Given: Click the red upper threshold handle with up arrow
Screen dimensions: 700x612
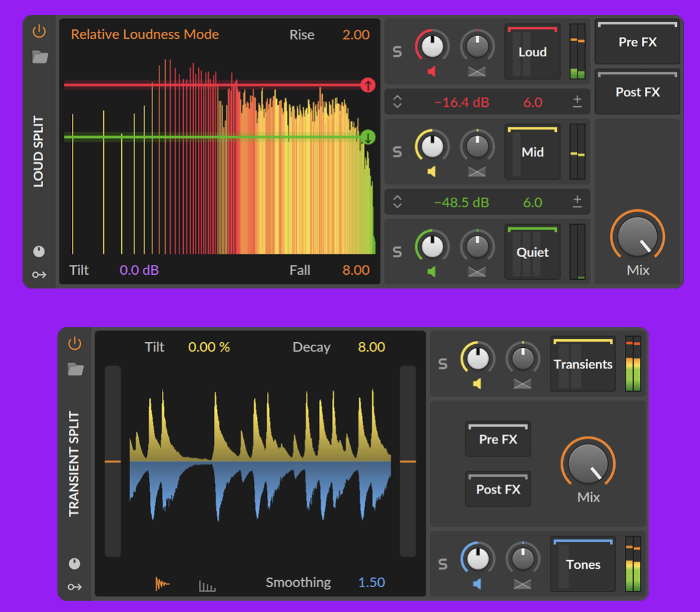Looking at the screenshot, I should click(x=368, y=85).
